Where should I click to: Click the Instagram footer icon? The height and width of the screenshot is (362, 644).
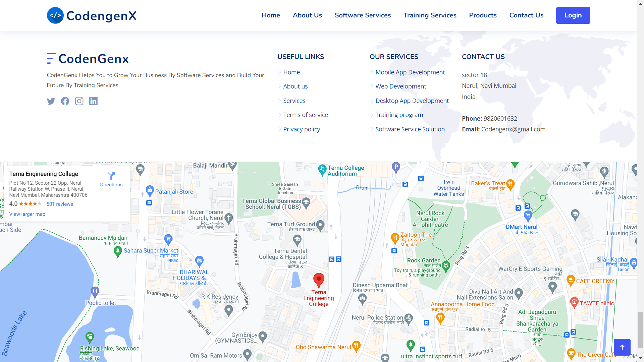[x=79, y=101]
